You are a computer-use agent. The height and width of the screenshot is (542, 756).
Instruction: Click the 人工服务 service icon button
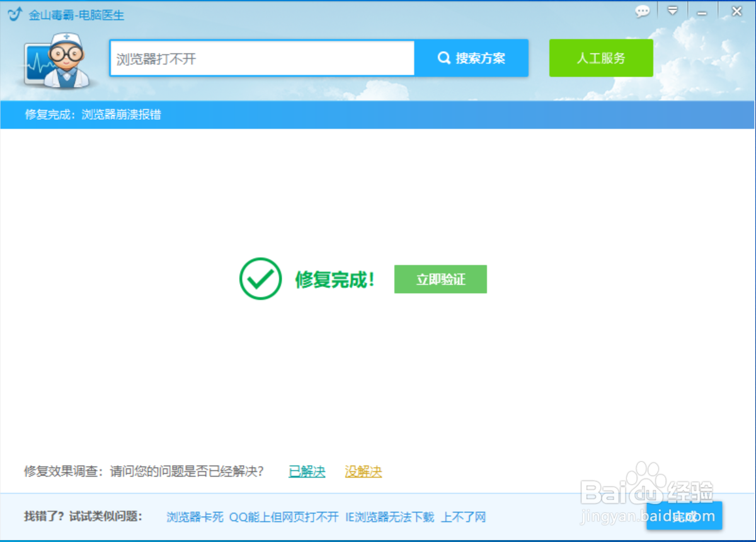click(x=600, y=57)
